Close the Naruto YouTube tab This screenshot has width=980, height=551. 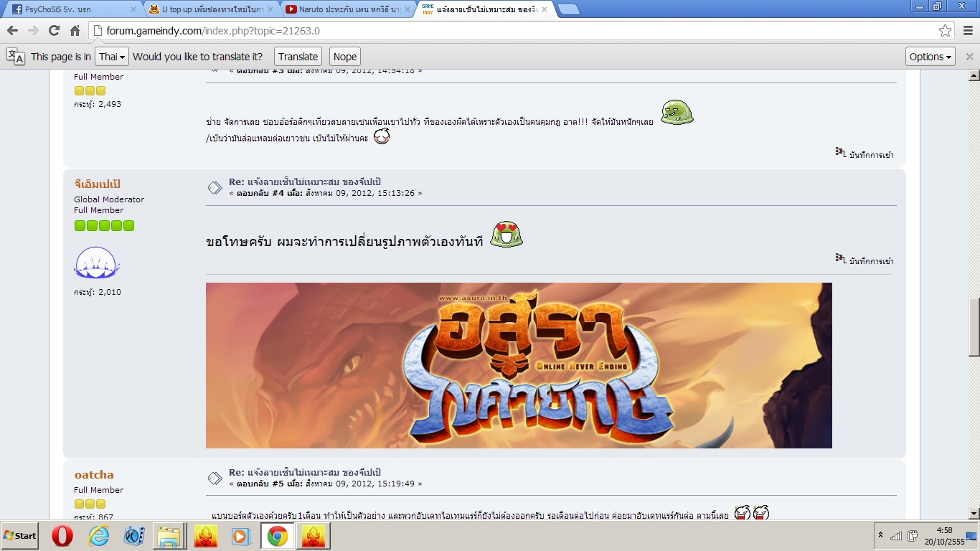407,9
